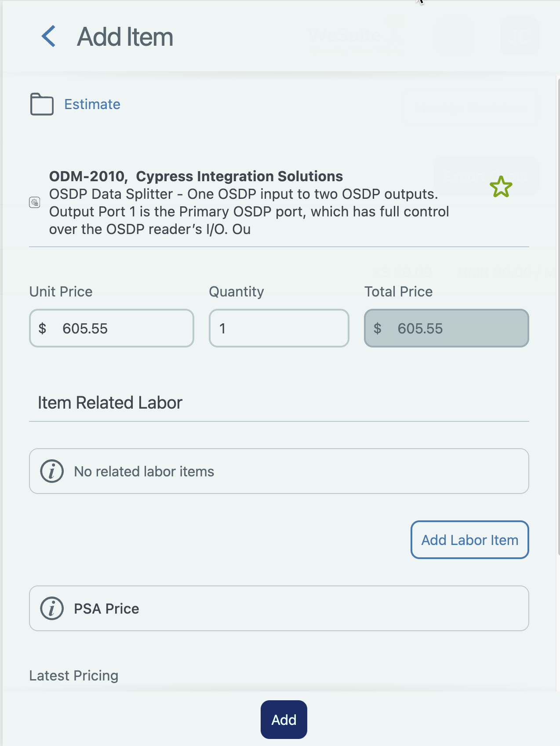Screen dimensions: 560x746
Task: Go back using the left chevron arrow
Action: pos(49,36)
